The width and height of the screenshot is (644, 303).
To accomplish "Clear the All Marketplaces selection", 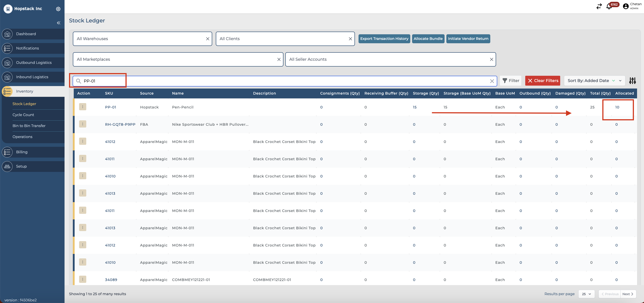I will (279, 59).
